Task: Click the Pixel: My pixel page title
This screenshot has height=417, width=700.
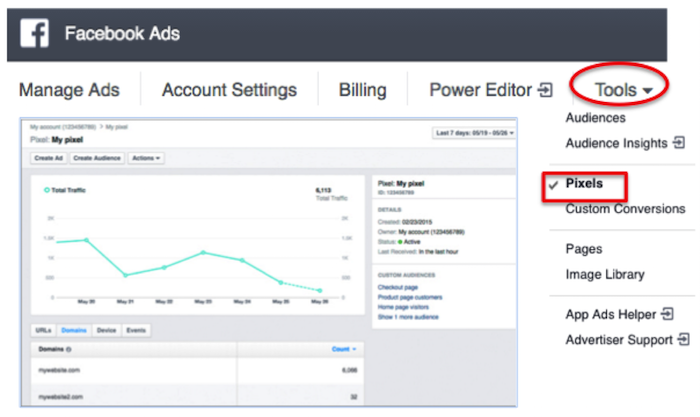Action: [57, 140]
